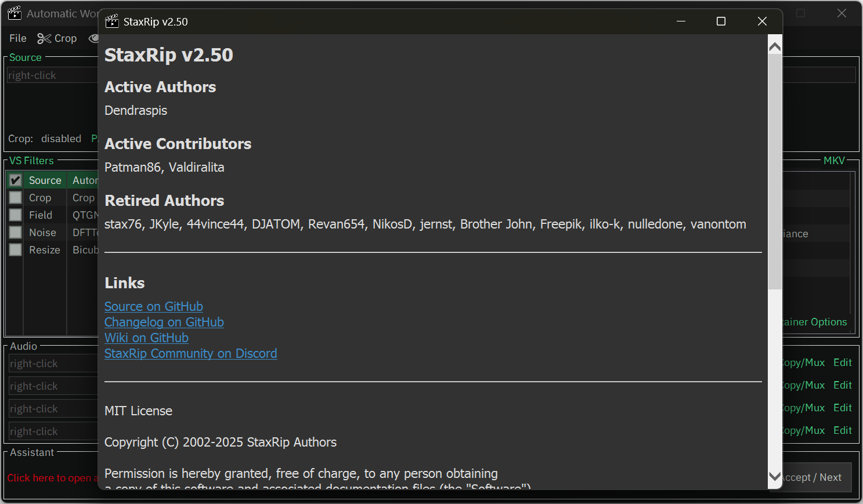Image resolution: width=863 pixels, height=504 pixels.
Task: Select the Source filter row name
Action: [x=45, y=180]
